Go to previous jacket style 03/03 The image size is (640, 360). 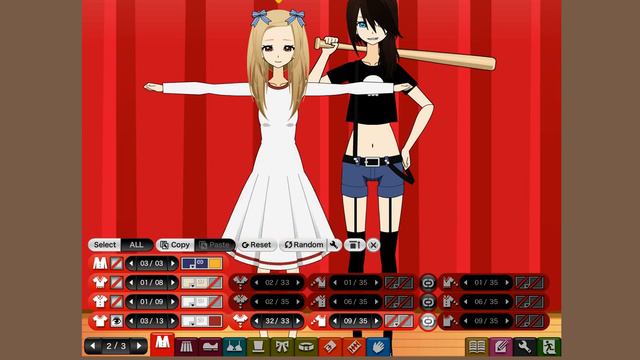coord(131,263)
